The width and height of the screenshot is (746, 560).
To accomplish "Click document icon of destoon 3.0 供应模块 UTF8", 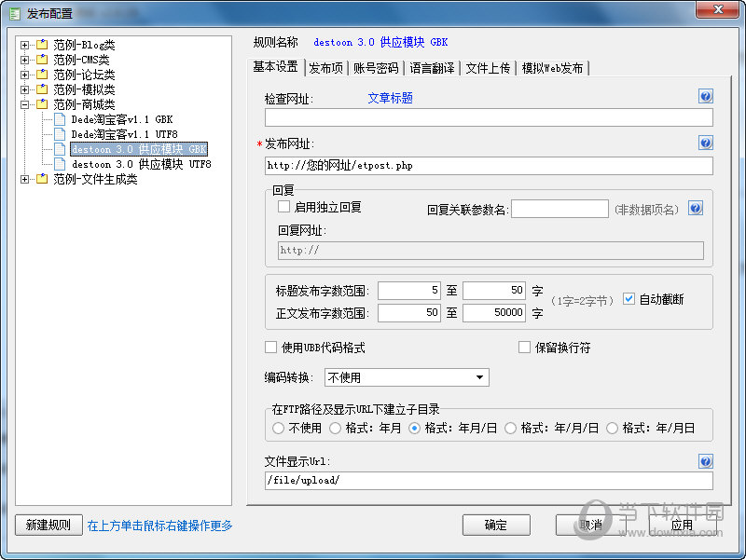I will (x=60, y=164).
